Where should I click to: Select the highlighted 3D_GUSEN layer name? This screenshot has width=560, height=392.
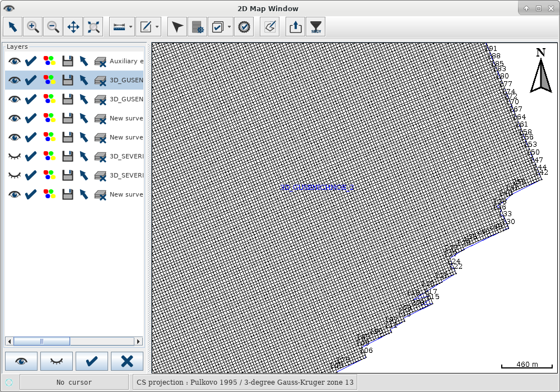tap(127, 80)
